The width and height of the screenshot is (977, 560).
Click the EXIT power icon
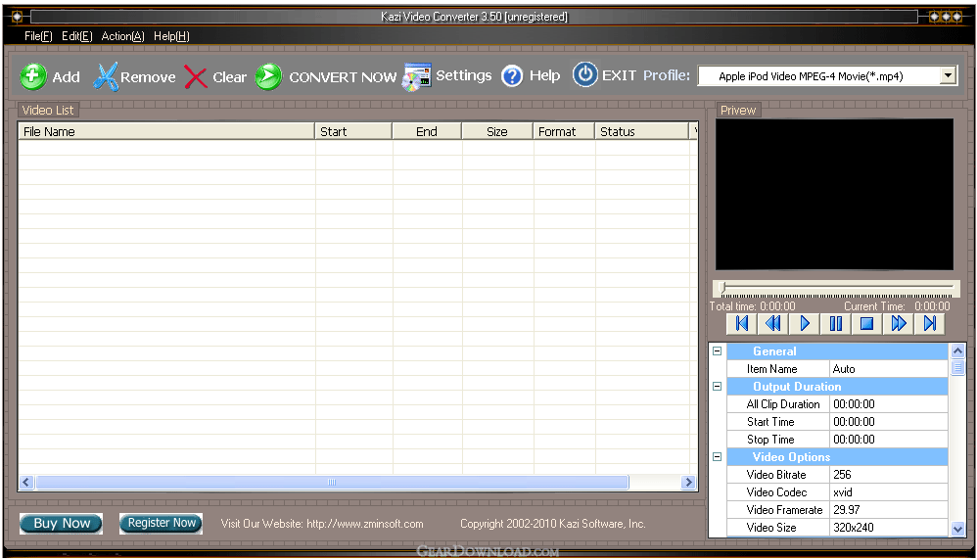[585, 74]
